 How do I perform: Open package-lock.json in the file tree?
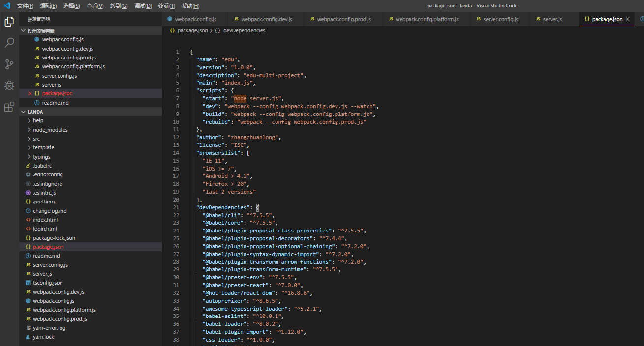pyautogui.click(x=54, y=238)
